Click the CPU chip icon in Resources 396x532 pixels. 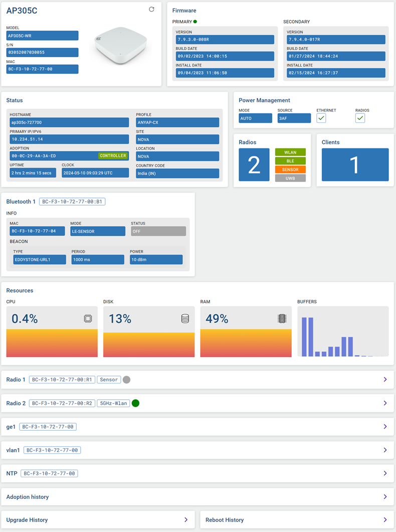[x=88, y=318]
